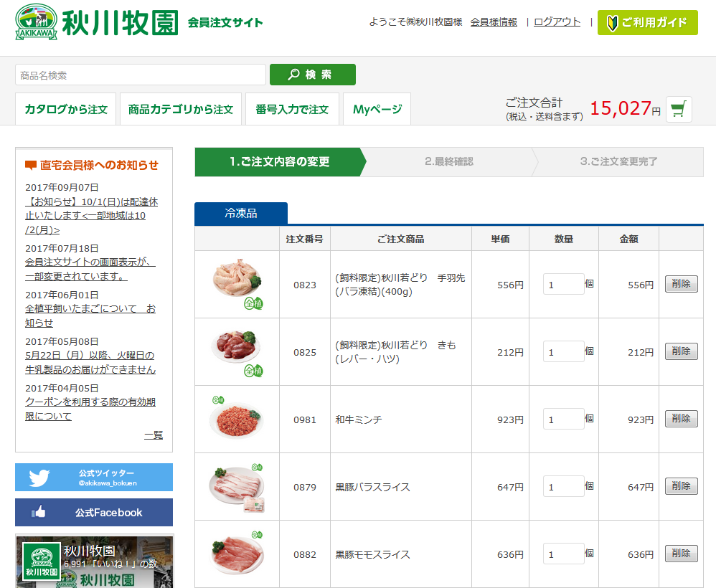The height and width of the screenshot is (588, 716).
Task: Open the 会員様情報 link
Action: point(494,22)
